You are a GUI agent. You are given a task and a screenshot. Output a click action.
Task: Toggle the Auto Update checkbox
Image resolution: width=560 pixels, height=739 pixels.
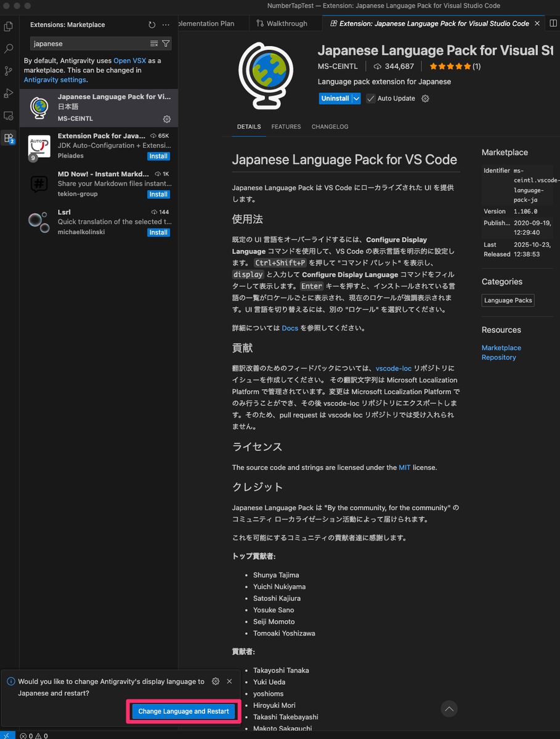(371, 99)
